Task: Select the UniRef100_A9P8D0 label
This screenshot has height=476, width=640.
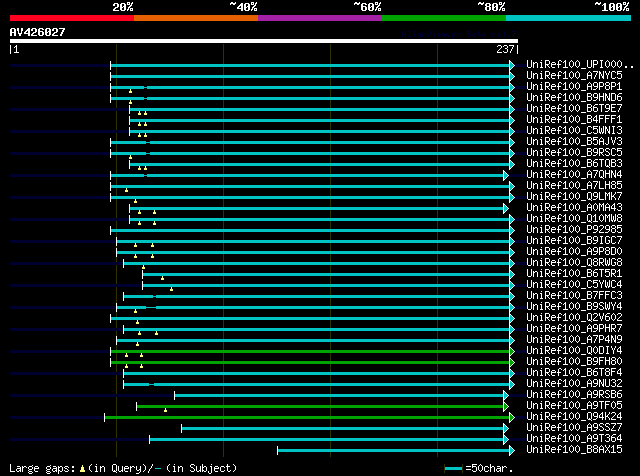Action: click(574, 252)
